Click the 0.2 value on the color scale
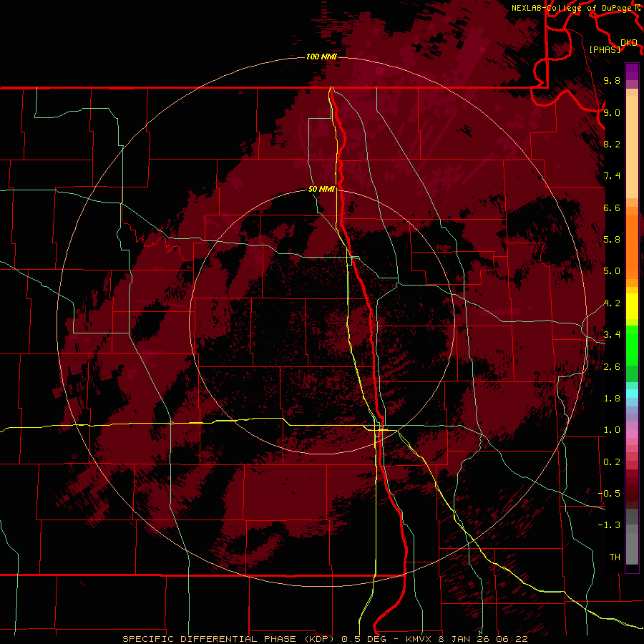This screenshot has height=644, width=644. (x=612, y=462)
